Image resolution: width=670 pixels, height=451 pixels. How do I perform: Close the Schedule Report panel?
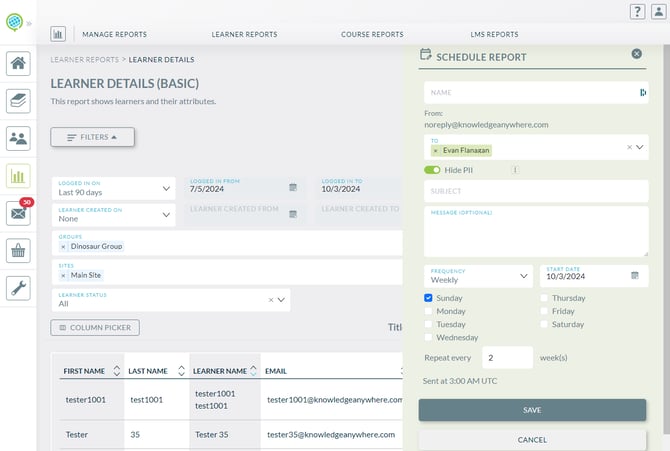coord(637,54)
